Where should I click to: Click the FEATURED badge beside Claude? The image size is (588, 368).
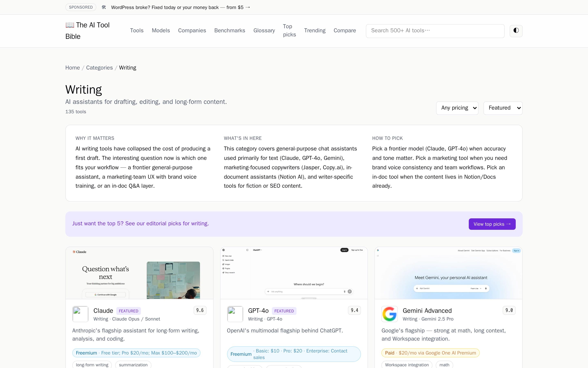coord(129,311)
